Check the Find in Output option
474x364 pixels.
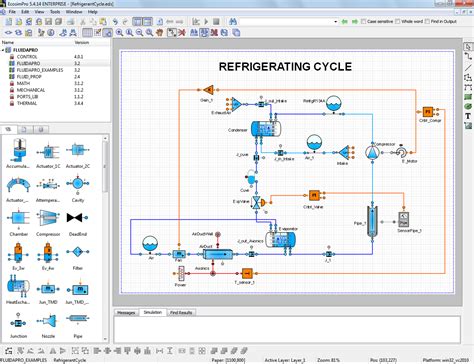427,22
